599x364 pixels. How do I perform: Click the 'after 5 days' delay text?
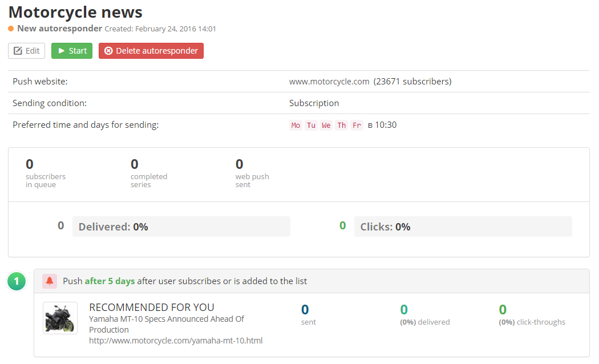tap(110, 281)
